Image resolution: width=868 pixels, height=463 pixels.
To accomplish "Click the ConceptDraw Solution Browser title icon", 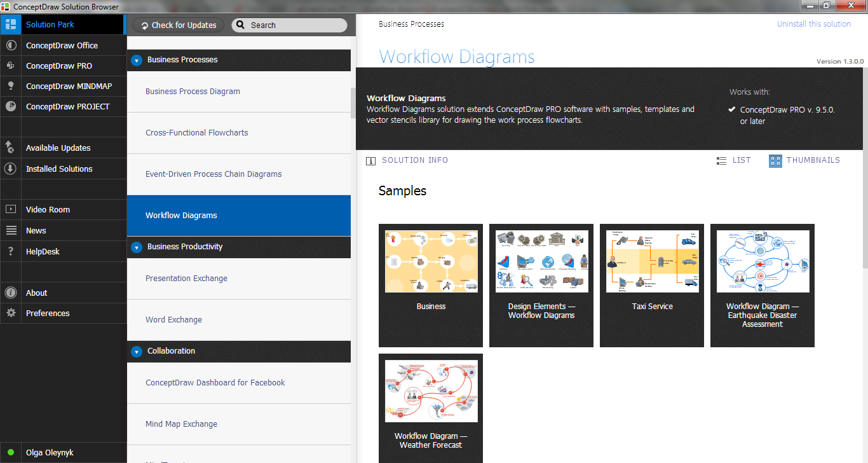I will 6,6.
